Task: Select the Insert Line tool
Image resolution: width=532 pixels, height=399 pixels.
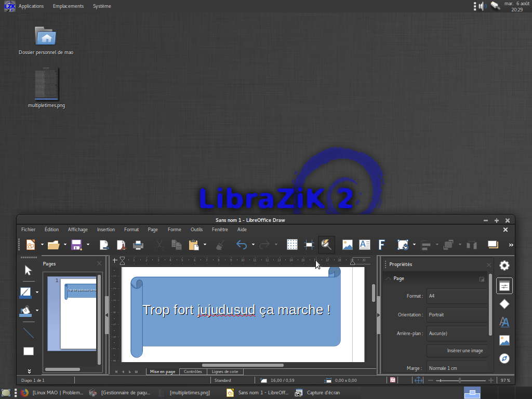Action: point(28,333)
